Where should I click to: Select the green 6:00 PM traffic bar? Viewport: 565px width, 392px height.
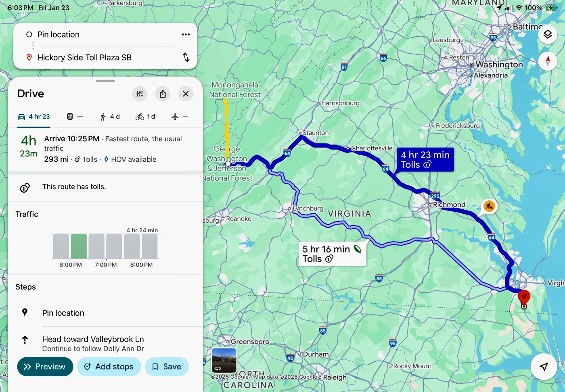coord(79,246)
